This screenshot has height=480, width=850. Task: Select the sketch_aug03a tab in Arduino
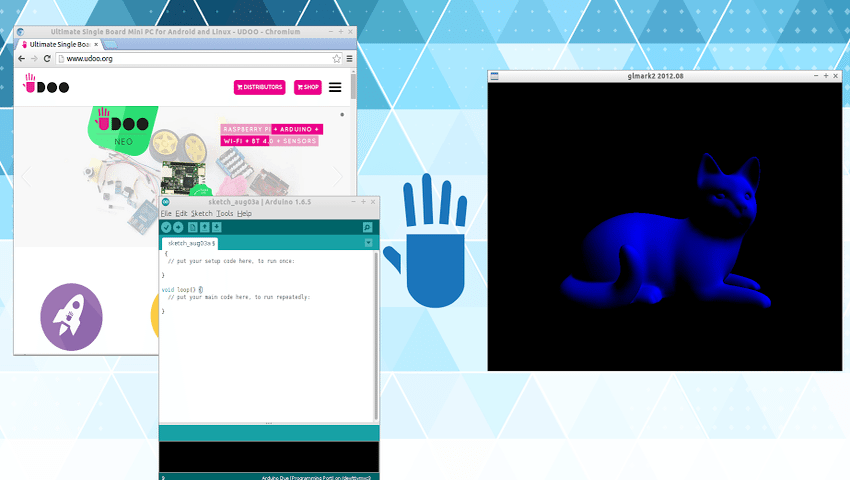click(x=190, y=244)
